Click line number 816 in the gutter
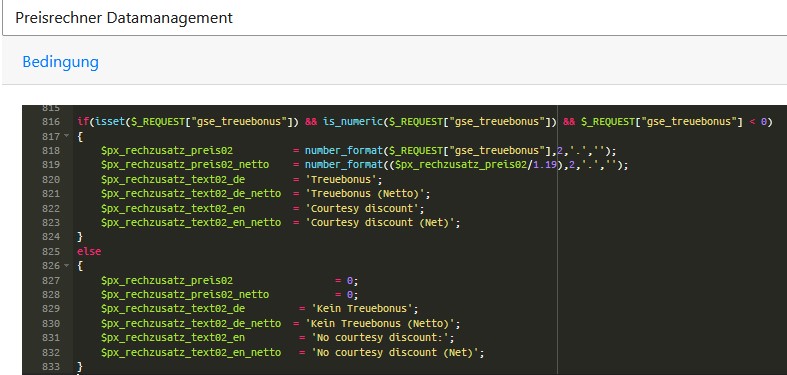Screen dimensions: 787x375 51,121
